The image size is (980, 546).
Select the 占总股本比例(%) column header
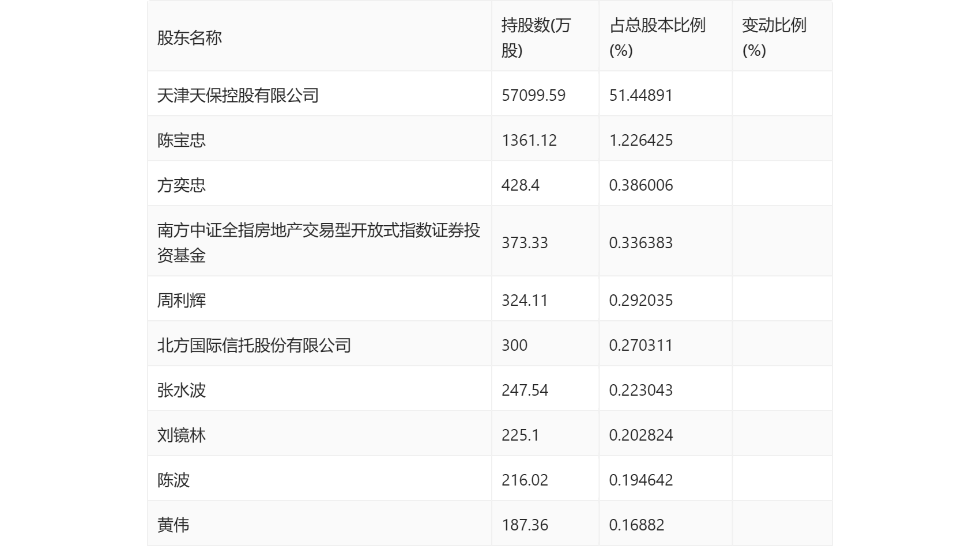[x=657, y=38]
